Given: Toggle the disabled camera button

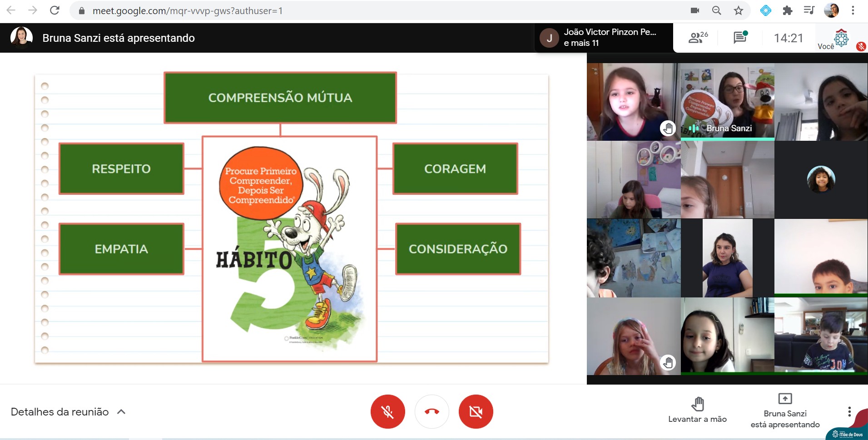Looking at the screenshot, I should coord(476,411).
